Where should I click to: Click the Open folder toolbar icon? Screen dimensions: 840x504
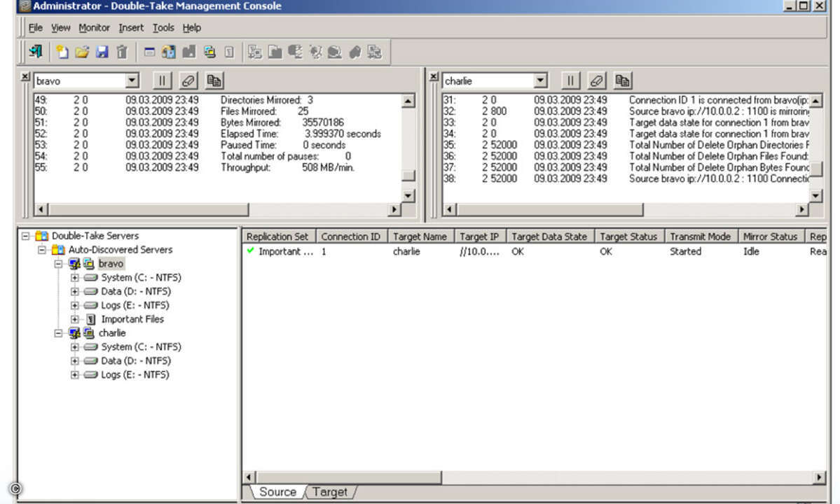[82, 51]
